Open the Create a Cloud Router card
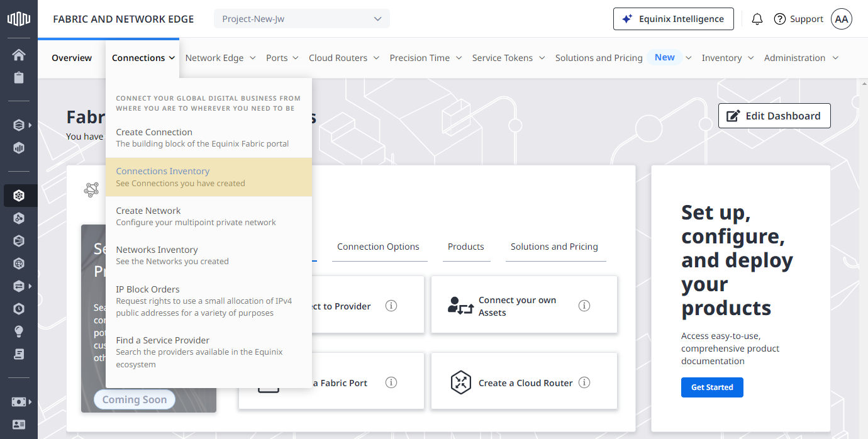Image resolution: width=868 pixels, height=439 pixels. [524, 382]
